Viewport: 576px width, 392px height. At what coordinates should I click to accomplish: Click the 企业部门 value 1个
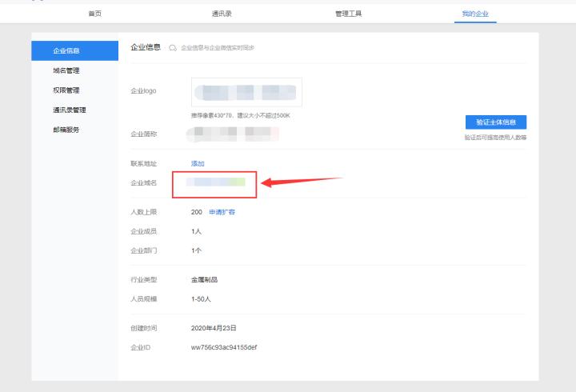196,250
